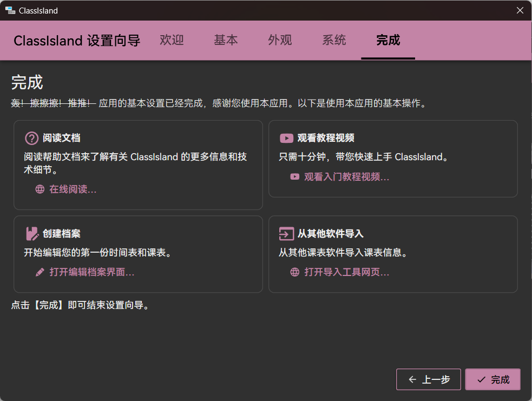Click the text 只需十分钟,带您快速上手 ClassIsland。
Viewport: 532px width, 401px height.
(363, 157)
